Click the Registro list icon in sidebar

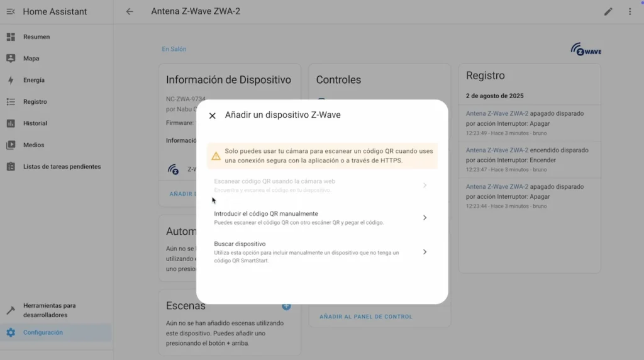point(11,101)
